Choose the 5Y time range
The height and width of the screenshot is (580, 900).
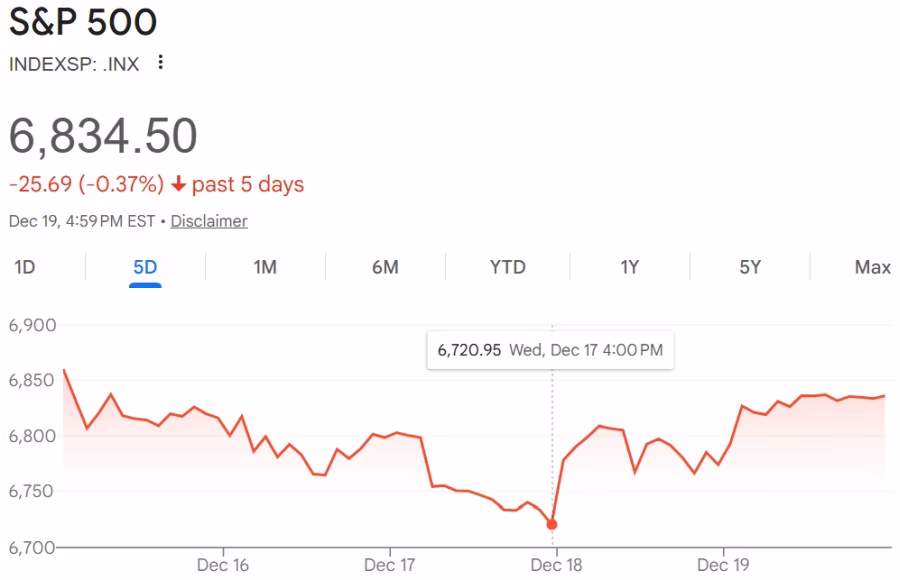pyautogui.click(x=750, y=267)
